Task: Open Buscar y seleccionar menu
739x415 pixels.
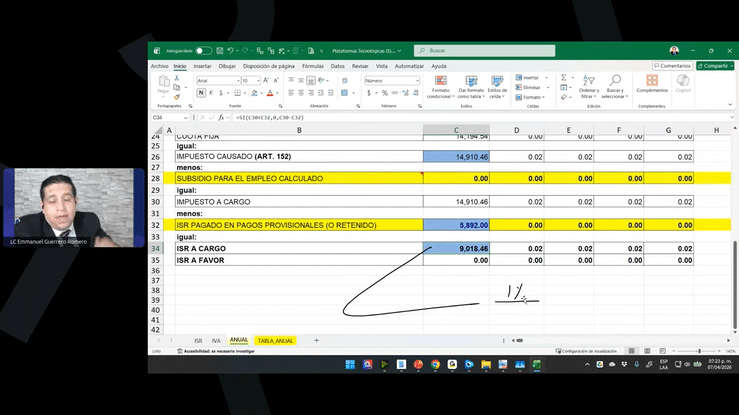Action: coord(615,87)
